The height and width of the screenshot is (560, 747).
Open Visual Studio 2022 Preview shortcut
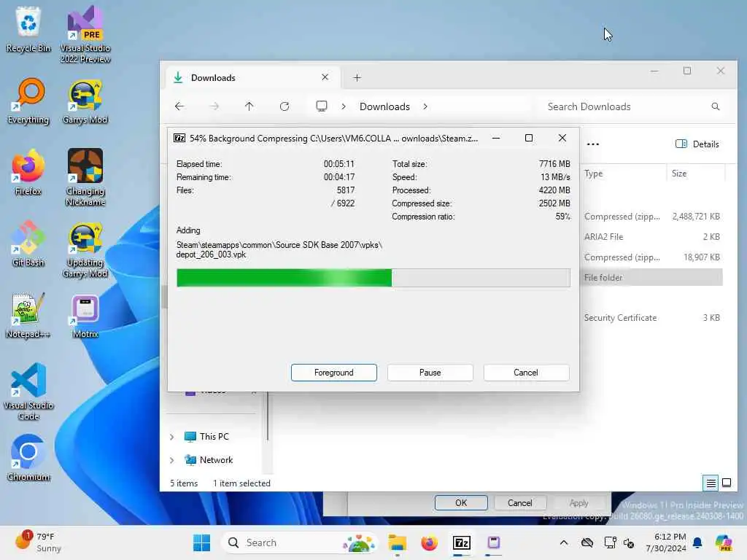pos(85,34)
